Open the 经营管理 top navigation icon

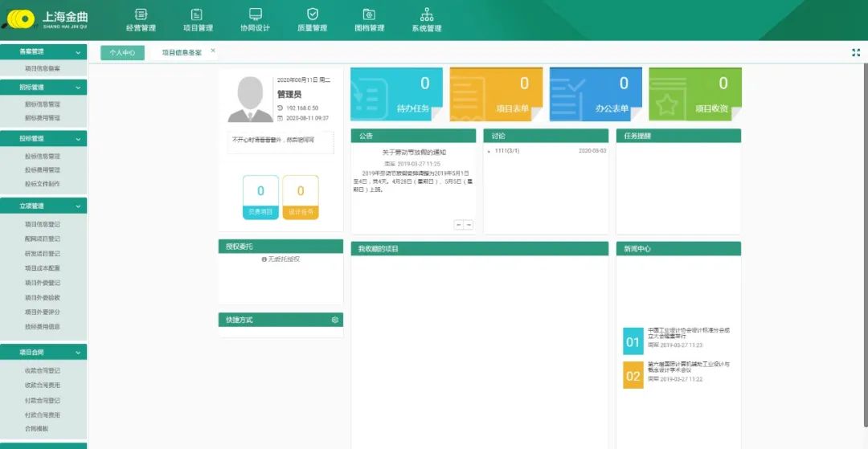141,14
